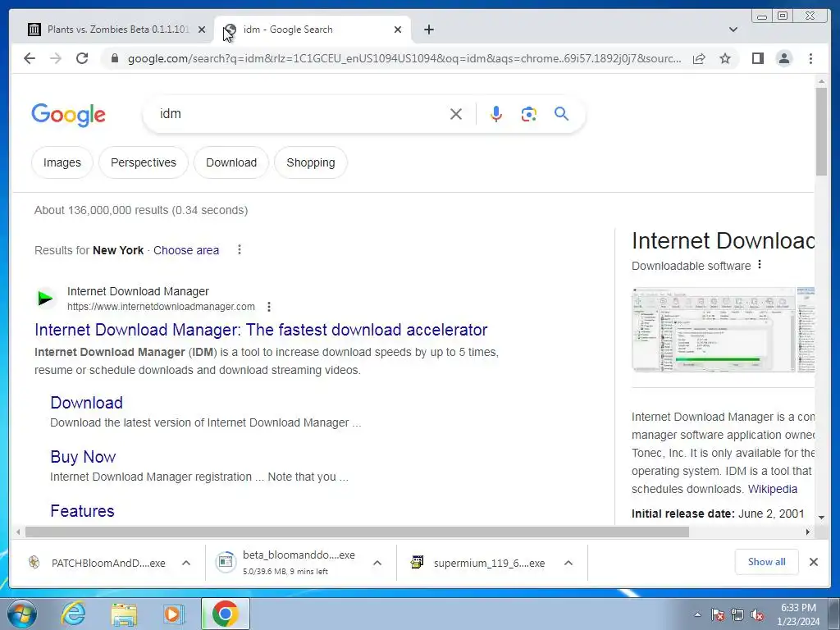Open a new tab with plus button
Image resolution: width=840 pixels, height=630 pixels.
[x=428, y=30]
